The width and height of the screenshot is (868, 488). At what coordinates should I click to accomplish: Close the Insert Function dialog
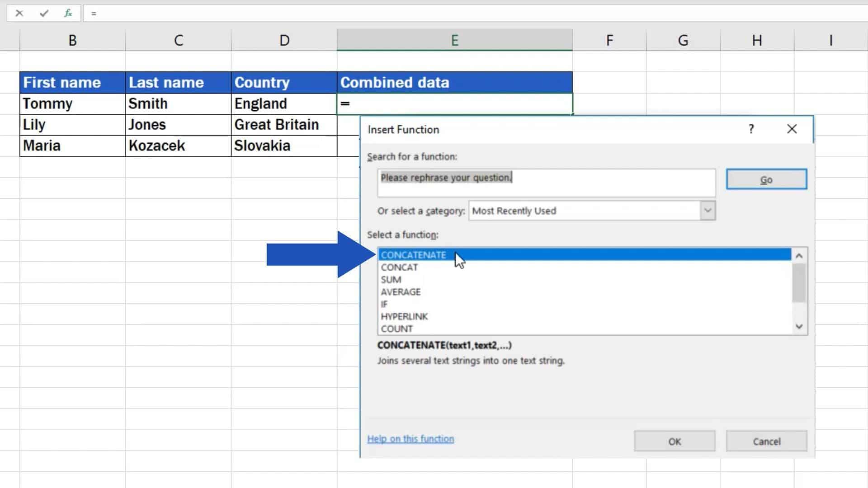(792, 129)
